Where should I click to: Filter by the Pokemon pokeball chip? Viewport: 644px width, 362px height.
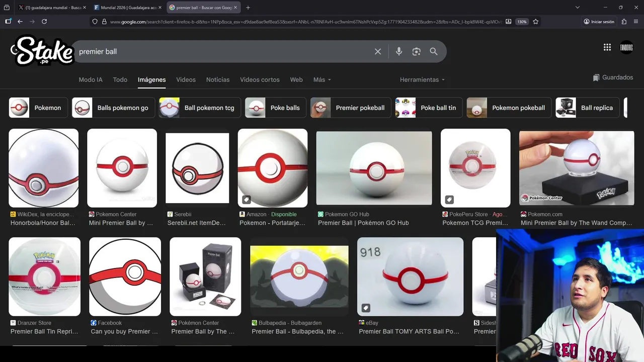point(509,108)
